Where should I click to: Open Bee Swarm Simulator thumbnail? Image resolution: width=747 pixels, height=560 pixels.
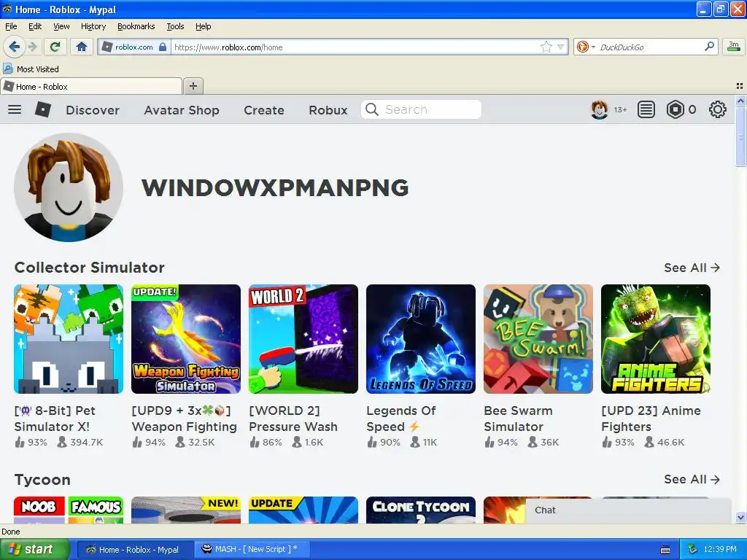pos(538,339)
